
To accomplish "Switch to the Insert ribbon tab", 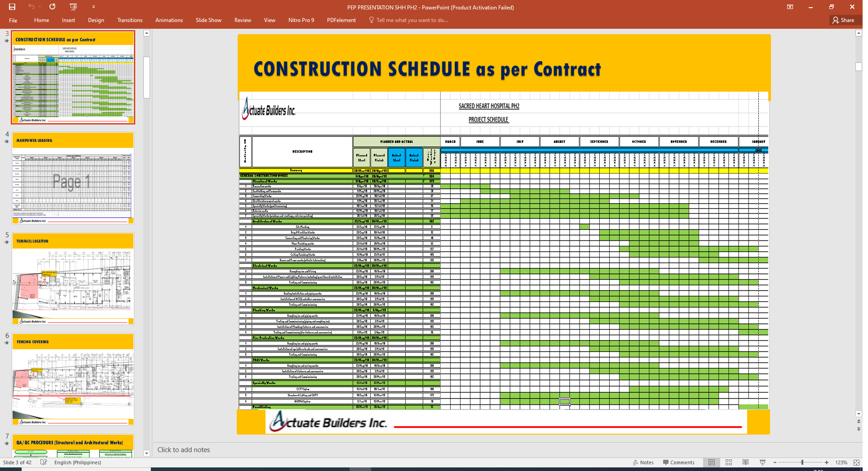I will click(x=68, y=20).
